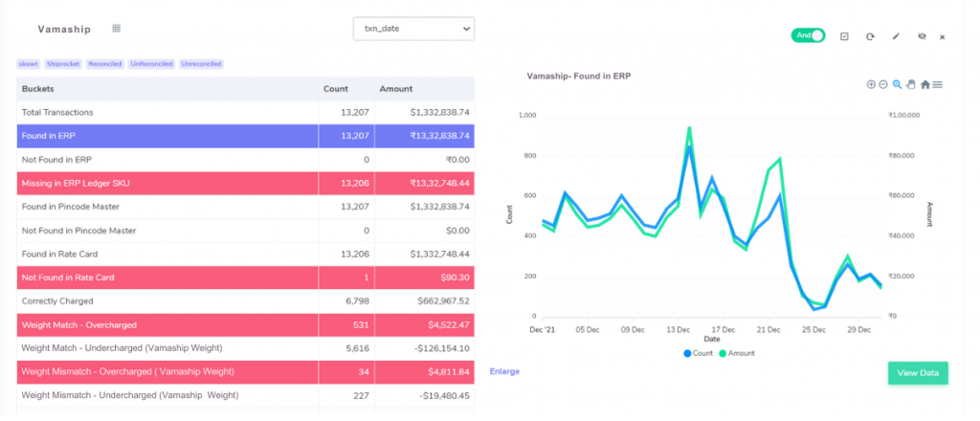This screenshot has height=421, width=980.
Task: Click the chart peak near 13 Dec
Action: click(x=689, y=128)
